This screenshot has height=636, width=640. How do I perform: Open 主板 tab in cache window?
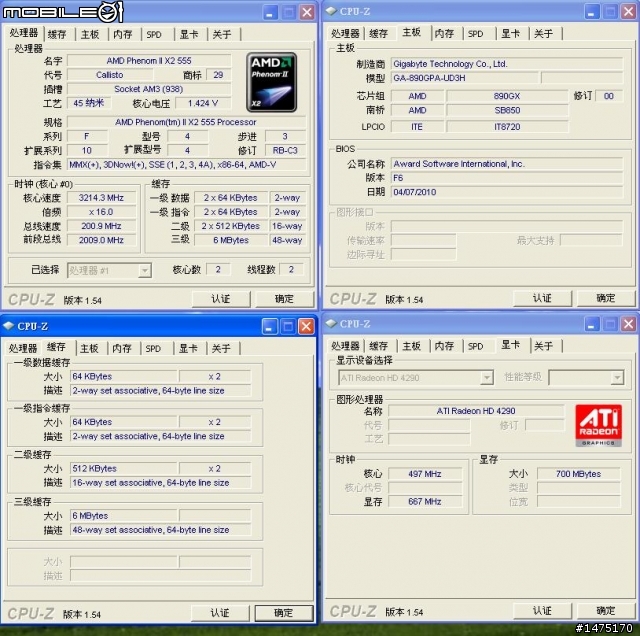click(x=89, y=348)
